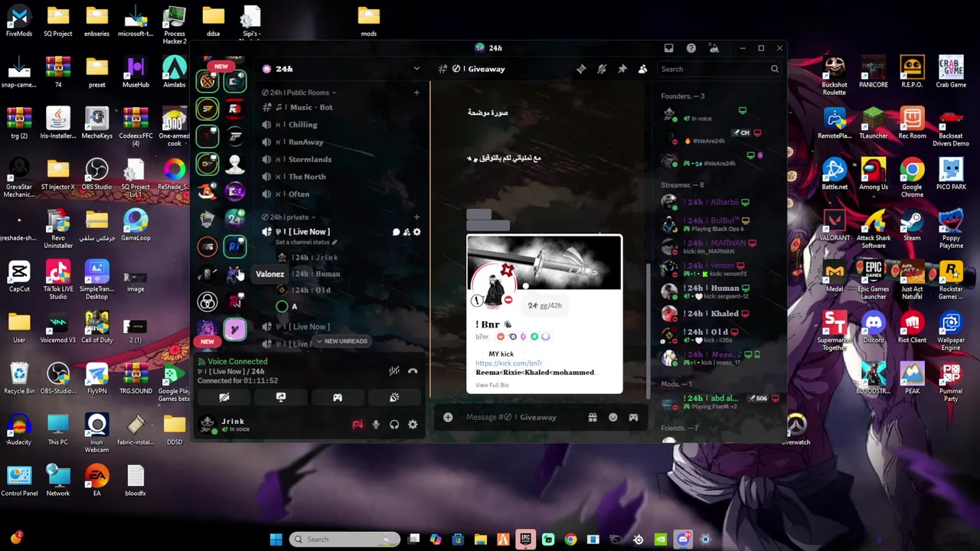Toggle channel notification mute bell
The width and height of the screenshot is (980, 551).
(602, 69)
